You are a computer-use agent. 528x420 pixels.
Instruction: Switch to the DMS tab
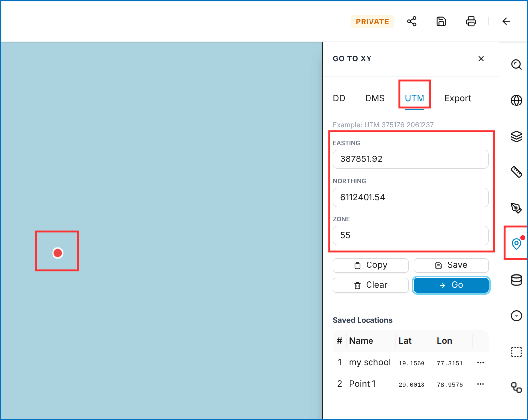tap(375, 98)
